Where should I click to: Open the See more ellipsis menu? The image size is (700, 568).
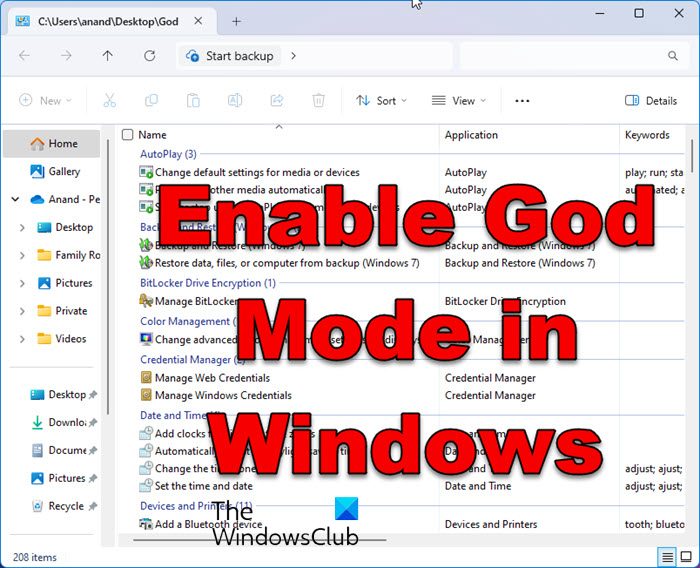[x=522, y=101]
